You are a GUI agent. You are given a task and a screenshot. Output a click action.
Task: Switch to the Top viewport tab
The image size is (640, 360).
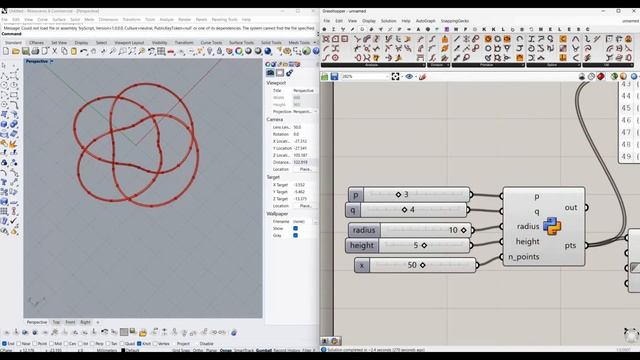click(x=56, y=322)
